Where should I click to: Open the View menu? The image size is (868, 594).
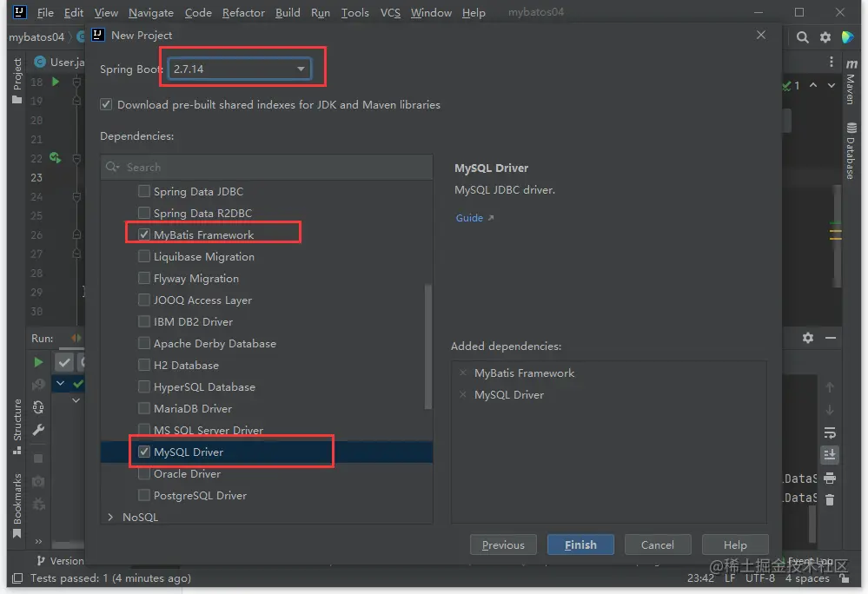point(106,12)
